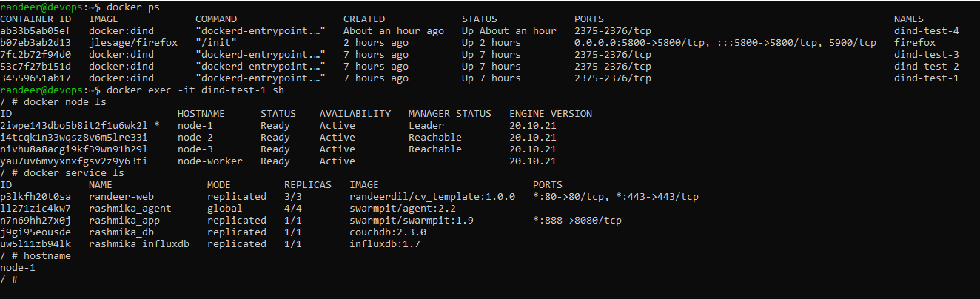
Task: Click image swarmpit/swarmpit:1.9
Action: coord(412,221)
